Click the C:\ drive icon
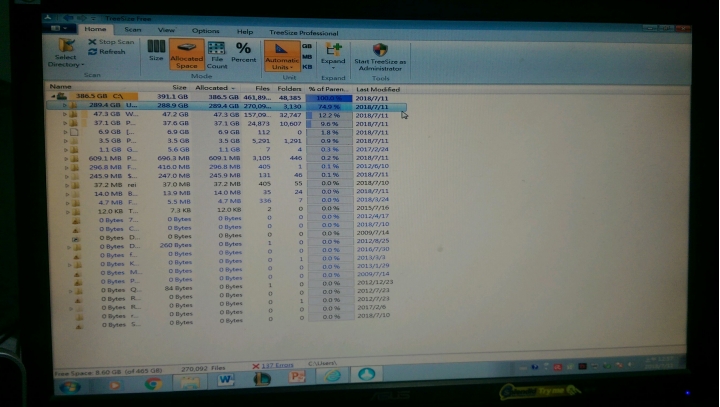This screenshot has height=407, width=720. click(62, 96)
